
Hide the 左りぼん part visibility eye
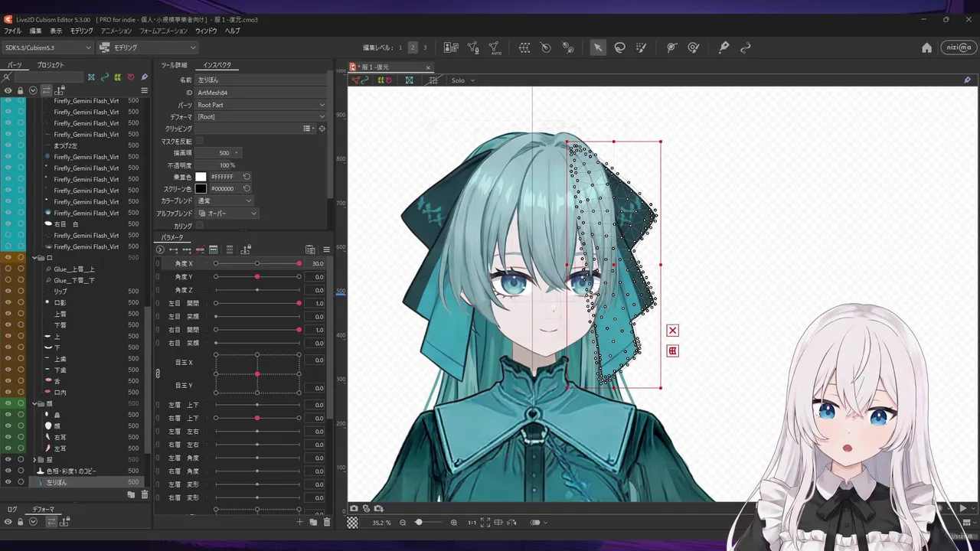click(8, 482)
